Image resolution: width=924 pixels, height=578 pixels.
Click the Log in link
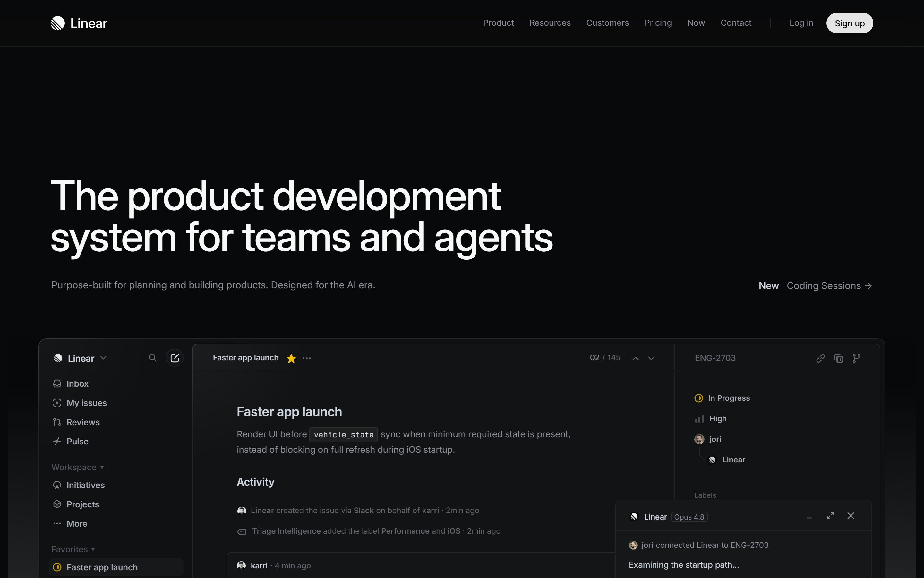point(801,23)
